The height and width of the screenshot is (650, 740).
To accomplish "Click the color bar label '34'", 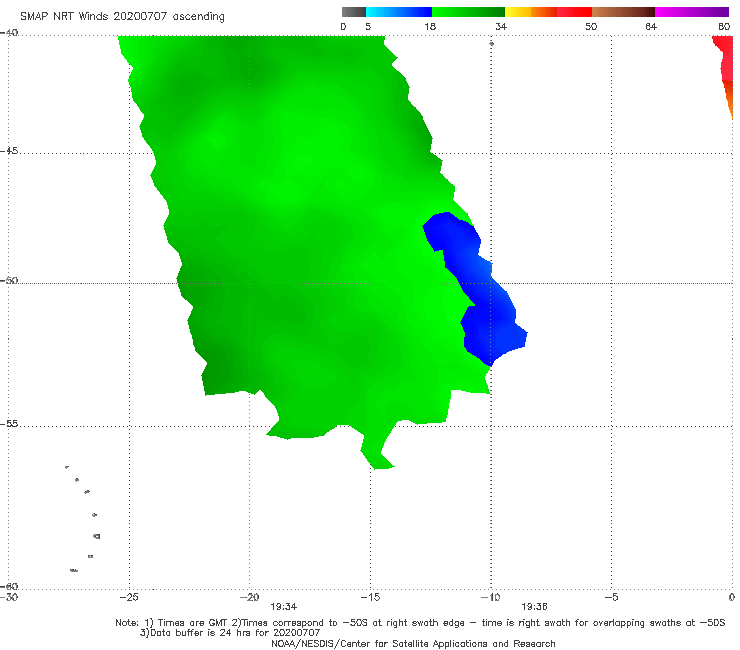I will (x=501, y=27).
